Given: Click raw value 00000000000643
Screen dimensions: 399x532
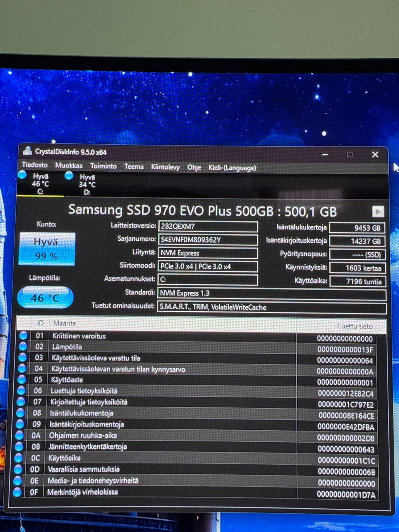Looking at the screenshot, I should (x=346, y=449).
